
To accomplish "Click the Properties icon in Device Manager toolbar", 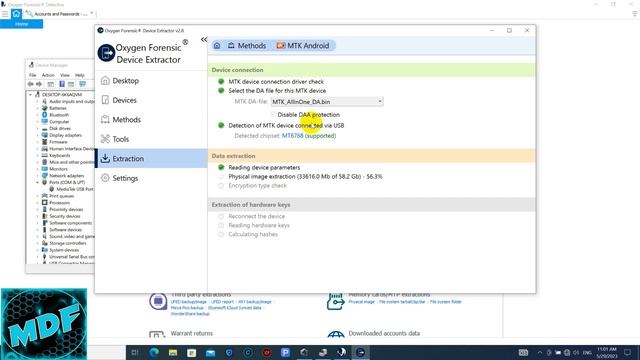I will (x=51, y=84).
